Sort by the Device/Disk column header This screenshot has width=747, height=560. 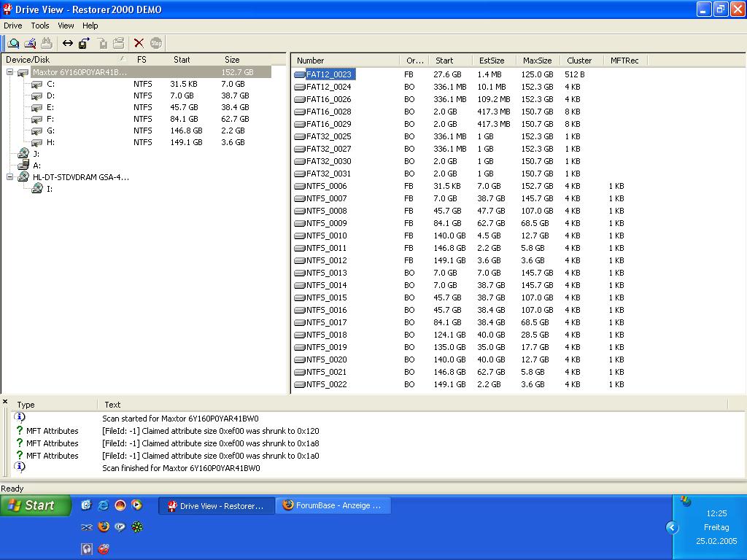point(65,60)
